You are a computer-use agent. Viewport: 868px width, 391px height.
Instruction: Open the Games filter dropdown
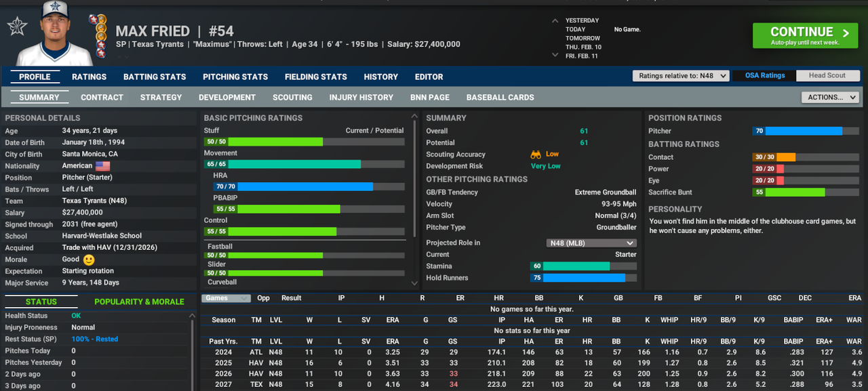(x=226, y=298)
